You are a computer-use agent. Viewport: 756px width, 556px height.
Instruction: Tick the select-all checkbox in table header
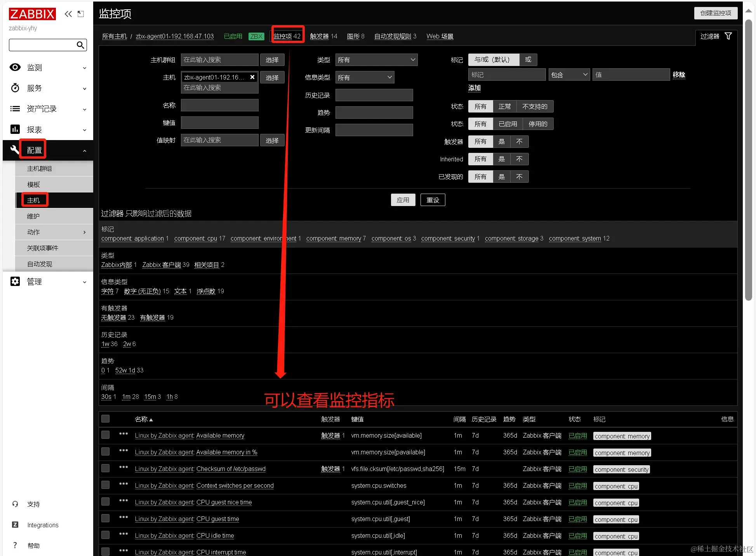click(x=105, y=419)
